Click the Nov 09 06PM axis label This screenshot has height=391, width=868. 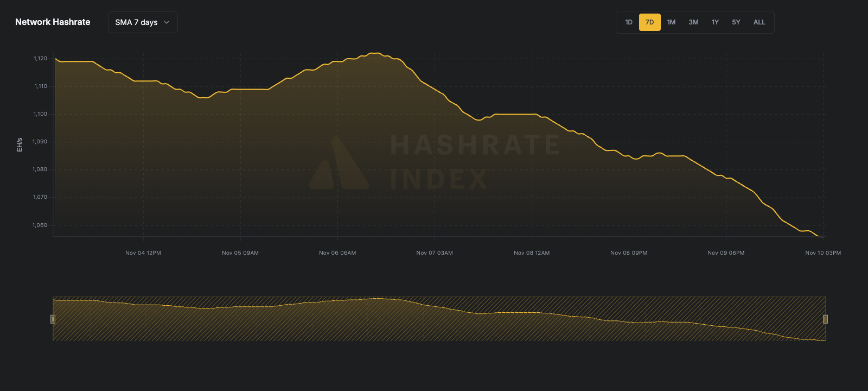726,253
